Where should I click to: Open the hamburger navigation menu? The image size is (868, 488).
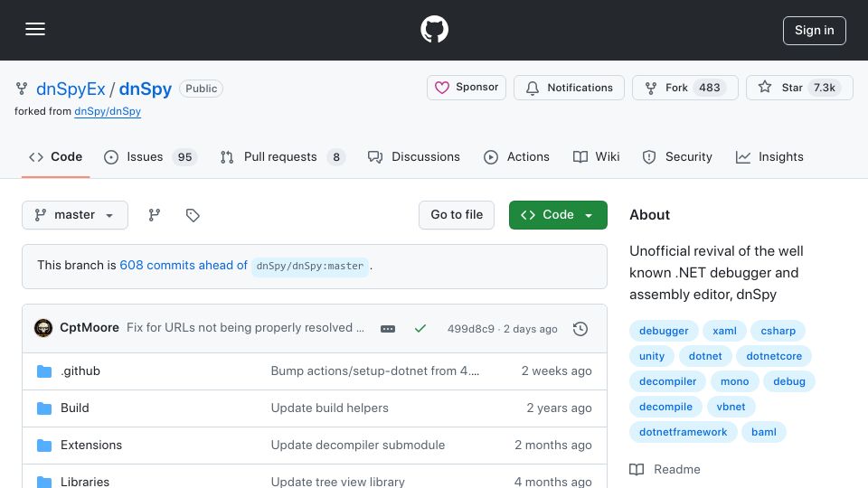click(35, 29)
